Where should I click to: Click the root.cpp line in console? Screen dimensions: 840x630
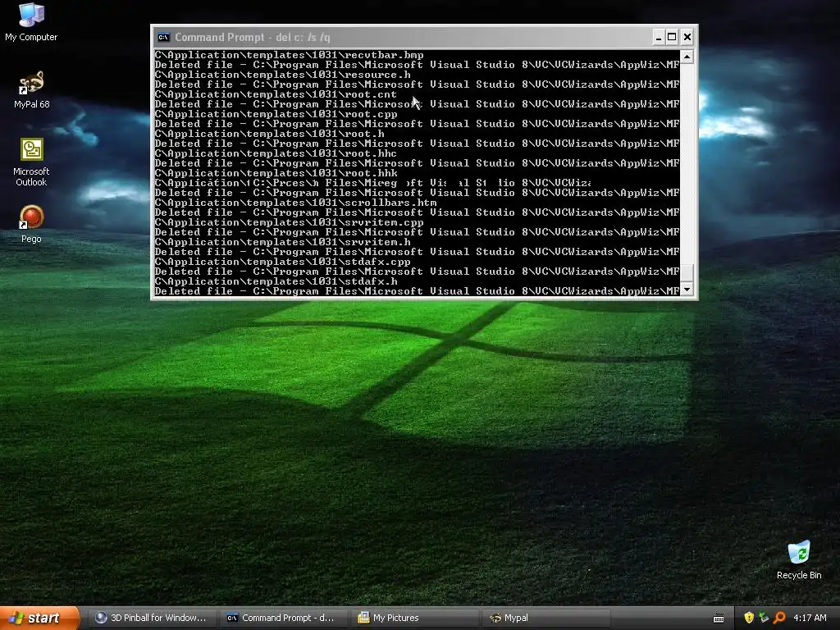tap(276, 114)
